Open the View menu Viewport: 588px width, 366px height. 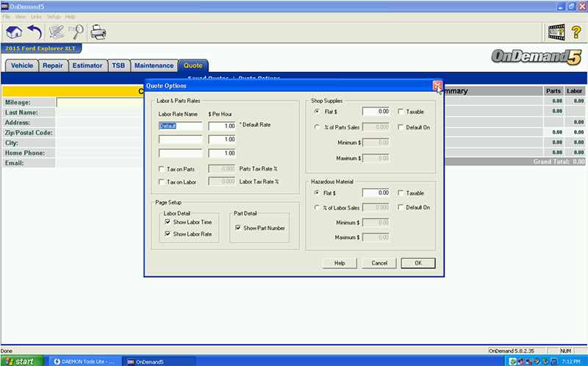21,17
